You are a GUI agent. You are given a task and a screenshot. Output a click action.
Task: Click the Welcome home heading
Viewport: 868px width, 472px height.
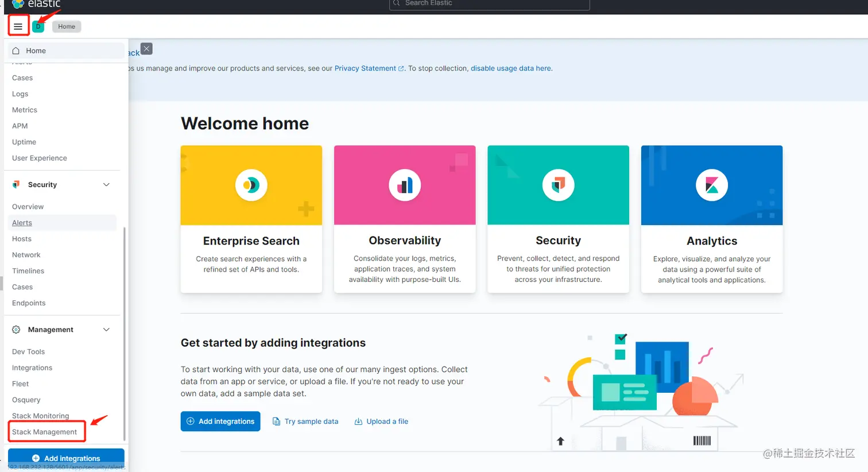(245, 123)
